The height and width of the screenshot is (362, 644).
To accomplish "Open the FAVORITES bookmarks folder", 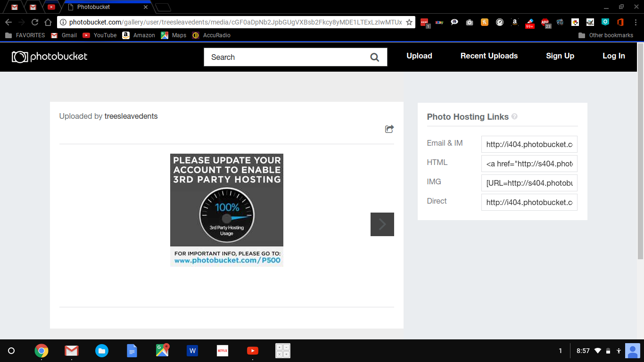I will coord(25,35).
